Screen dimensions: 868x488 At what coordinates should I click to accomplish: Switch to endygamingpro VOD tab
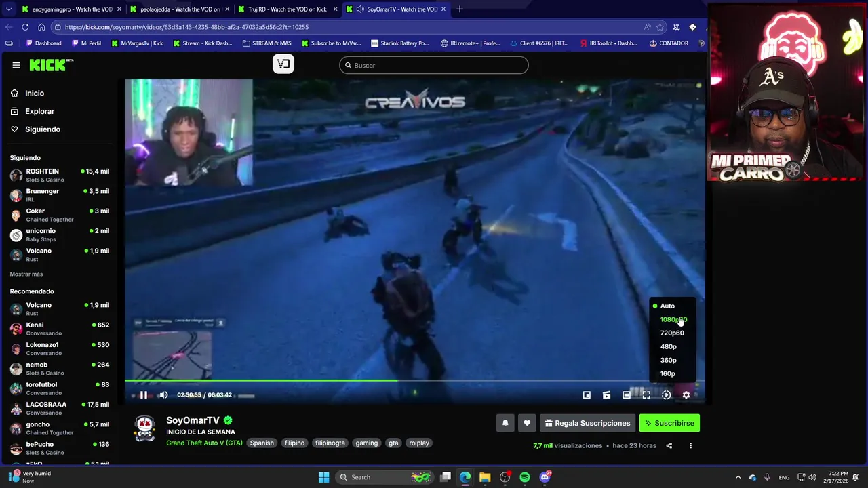pyautogui.click(x=71, y=9)
